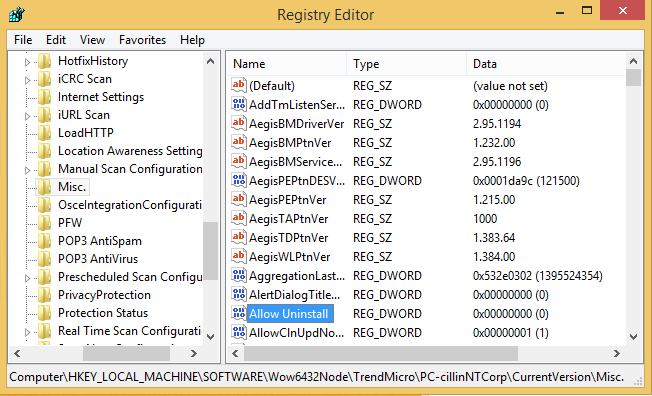Select the POP3 AntiVirus key
The height and width of the screenshot is (396, 652).
[x=98, y=259]
